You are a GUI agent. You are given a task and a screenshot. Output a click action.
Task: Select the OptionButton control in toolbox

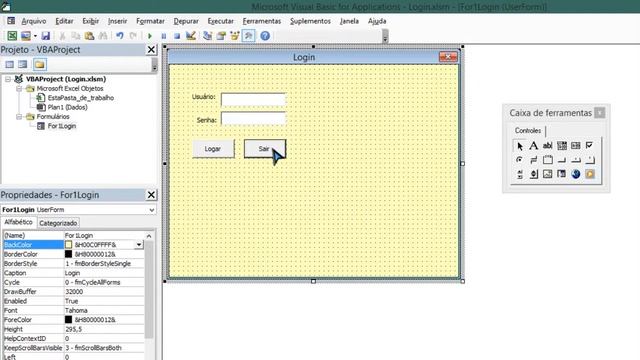[x=520, y=160]
